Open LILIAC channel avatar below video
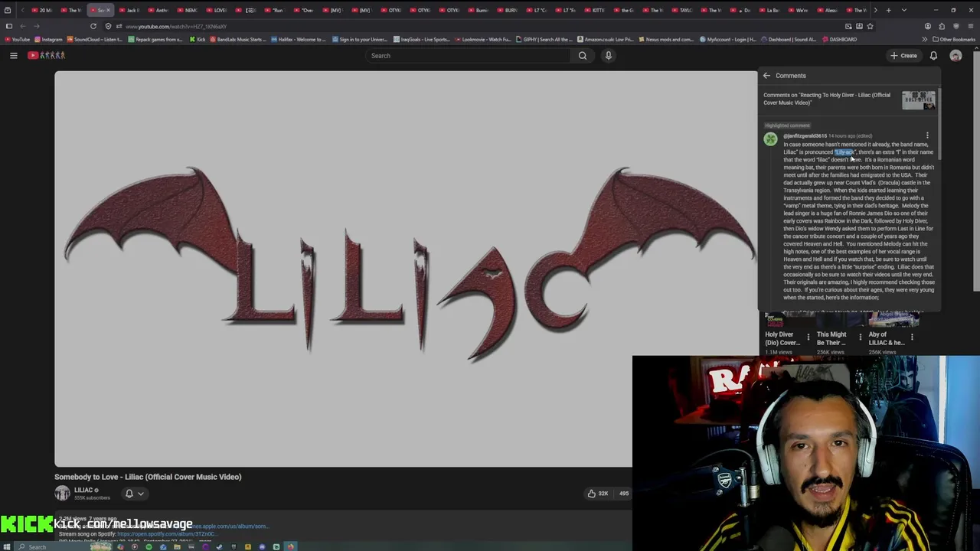The height and width of the screenshot is (551, 980). click(62, 494)
